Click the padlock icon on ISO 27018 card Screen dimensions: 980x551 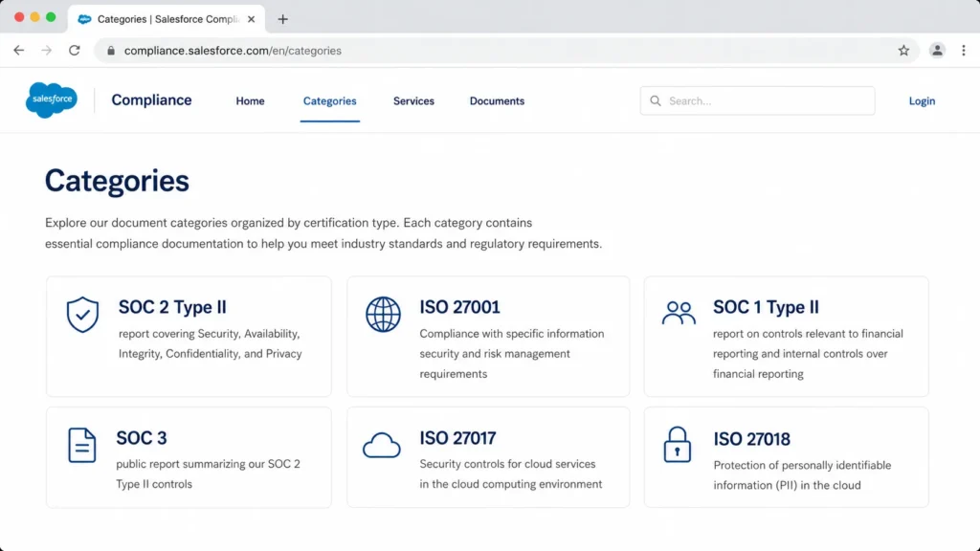click(x=678, y=444)
